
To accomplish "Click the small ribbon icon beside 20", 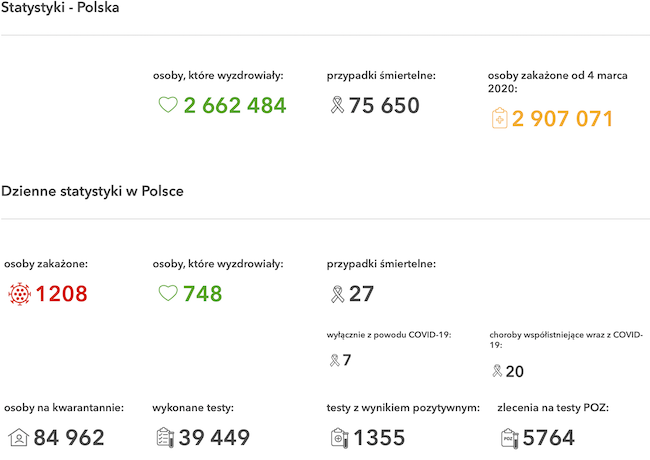I will pos(497,370).
